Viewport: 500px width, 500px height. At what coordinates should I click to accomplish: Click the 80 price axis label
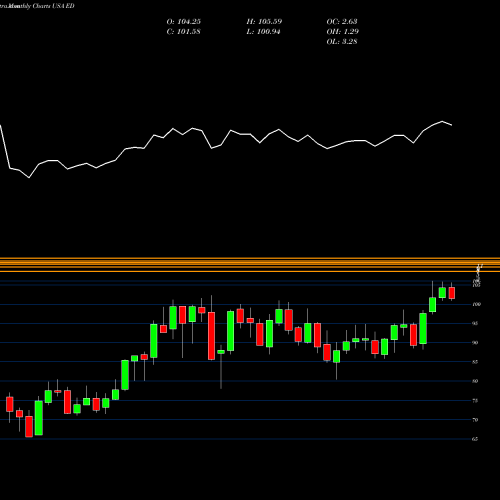tap(475, 381)
